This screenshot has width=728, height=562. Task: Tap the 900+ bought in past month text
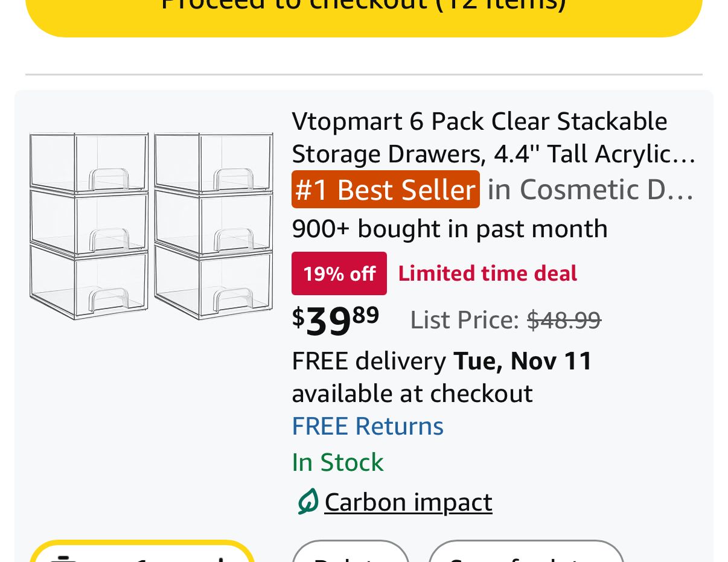449,229
